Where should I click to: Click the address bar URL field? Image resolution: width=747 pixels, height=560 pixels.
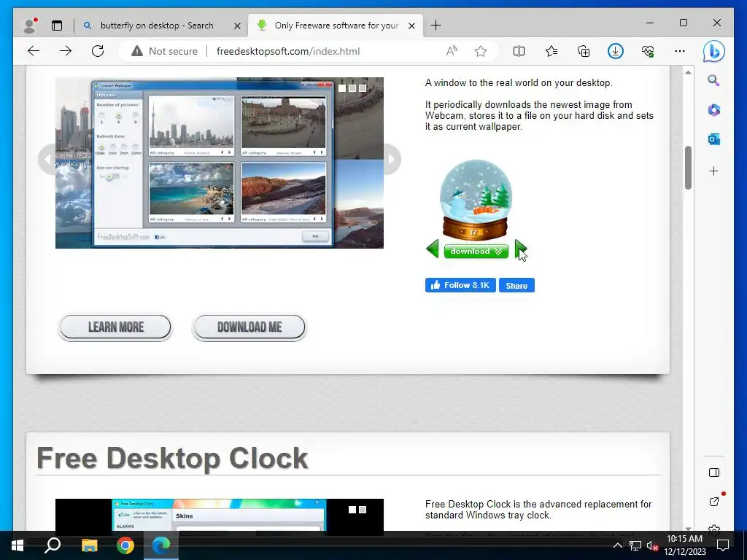[x=287, y=51]
